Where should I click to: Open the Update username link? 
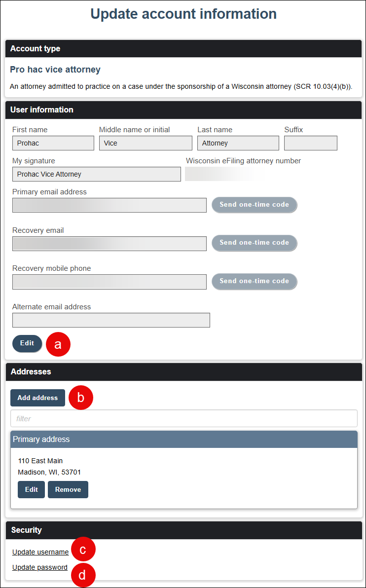[40, 551]
